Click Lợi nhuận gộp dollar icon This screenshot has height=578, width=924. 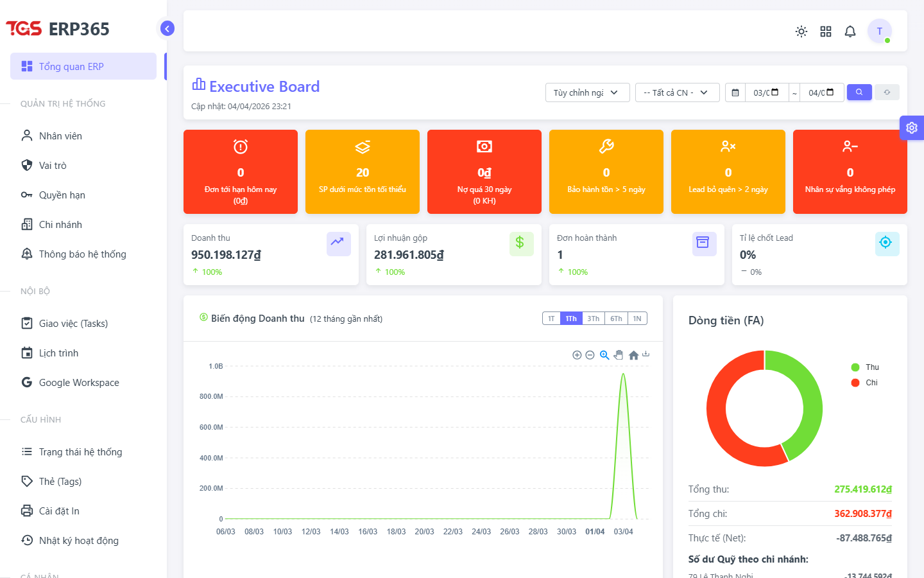(522, 244)
